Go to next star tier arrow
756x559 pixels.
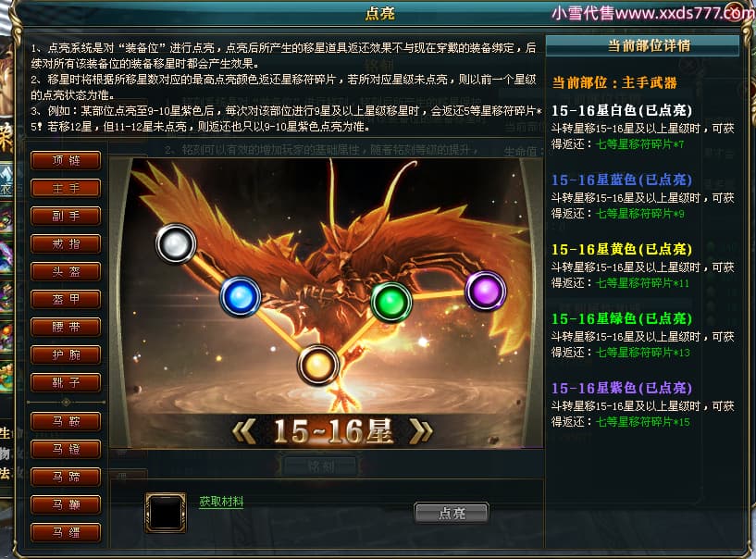point(421,431)
